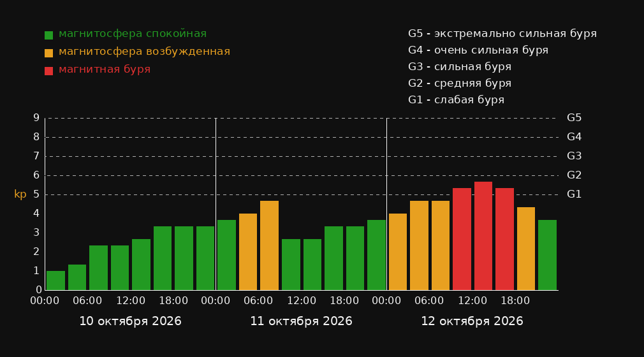Click the y-axis value 4
This screenshot has height=357, width=644.
pos(36,213)
